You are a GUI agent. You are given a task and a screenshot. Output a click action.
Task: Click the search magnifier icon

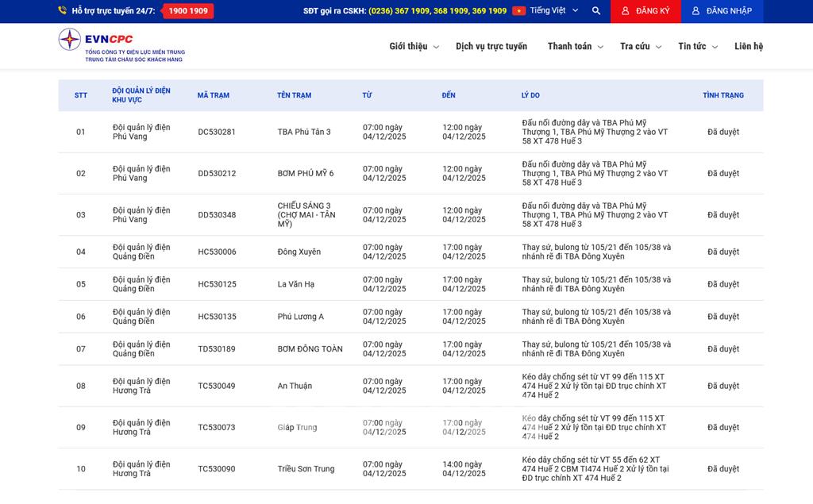(x=596, y=11)
